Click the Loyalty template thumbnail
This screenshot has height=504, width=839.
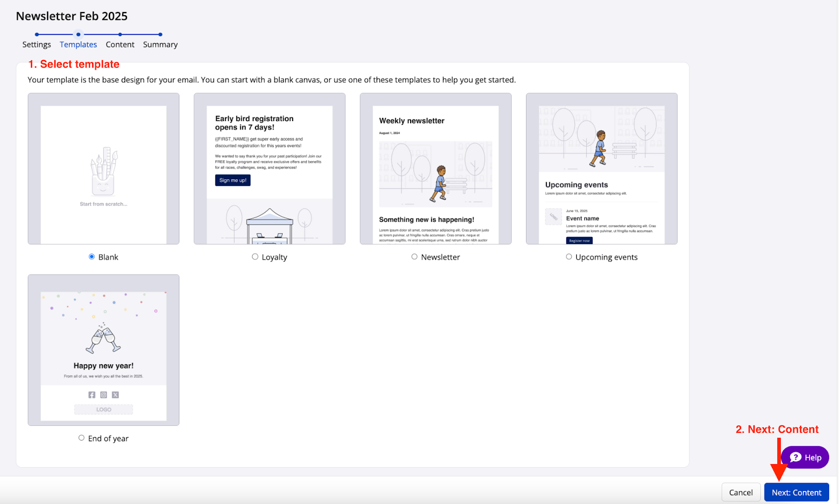(270, 169)
